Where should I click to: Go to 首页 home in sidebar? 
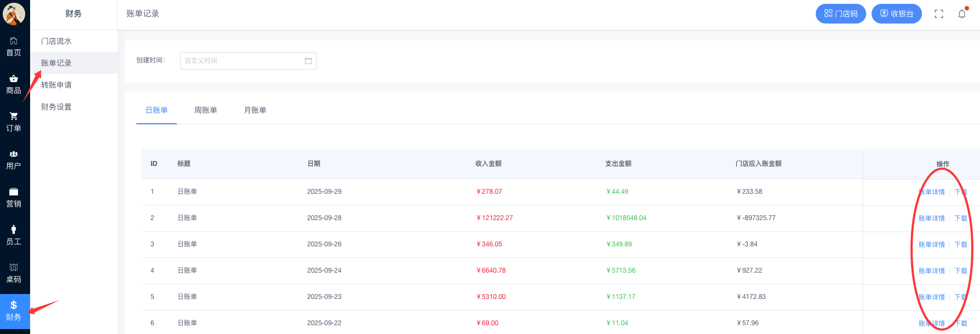14,47
